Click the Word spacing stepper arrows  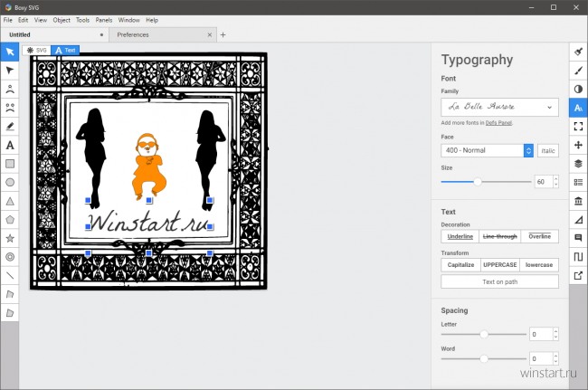click(x=555, y=359)
